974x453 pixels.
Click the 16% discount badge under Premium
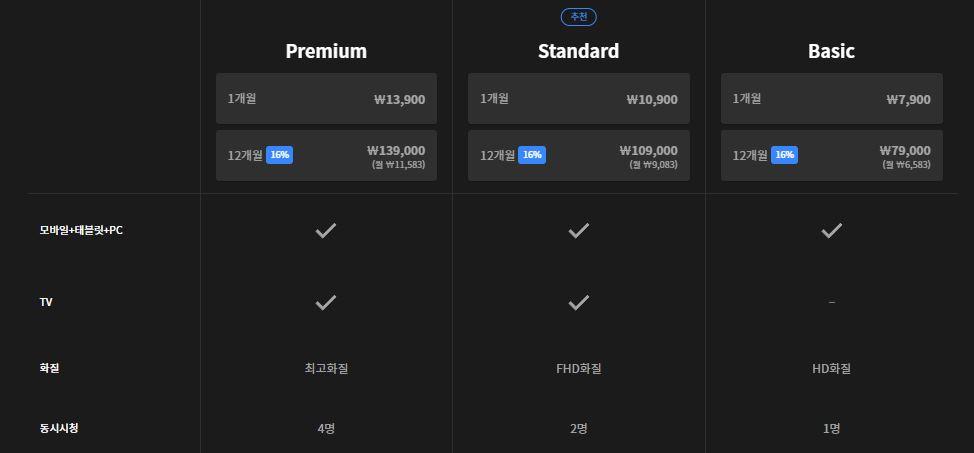click(x=280, y=155)
